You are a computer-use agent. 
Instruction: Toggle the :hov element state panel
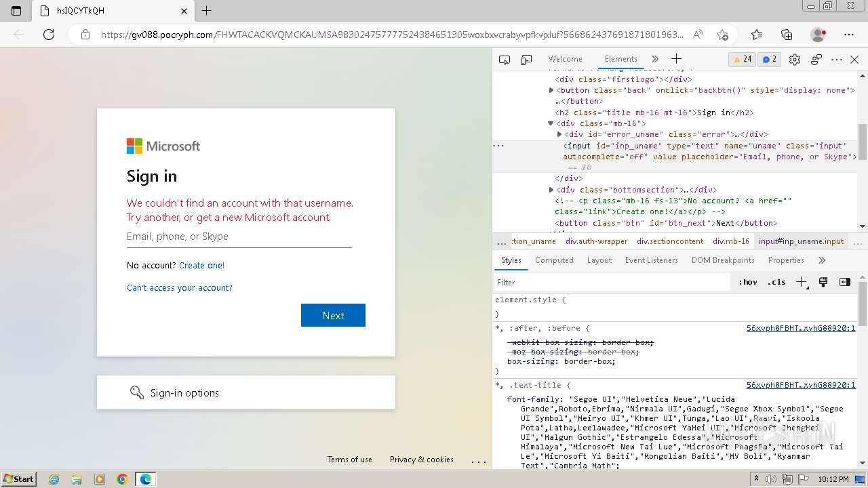click(748, 283)
